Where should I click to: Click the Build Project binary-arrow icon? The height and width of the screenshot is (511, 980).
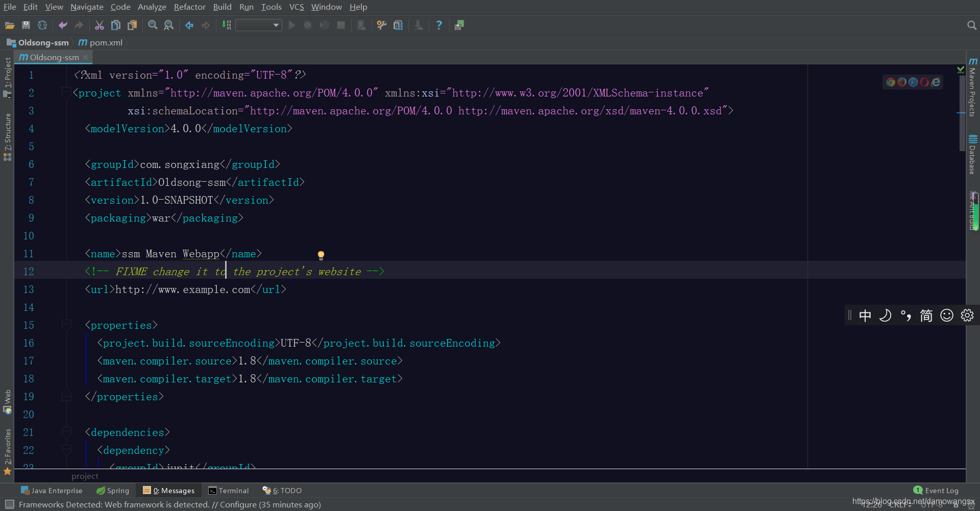227,25
